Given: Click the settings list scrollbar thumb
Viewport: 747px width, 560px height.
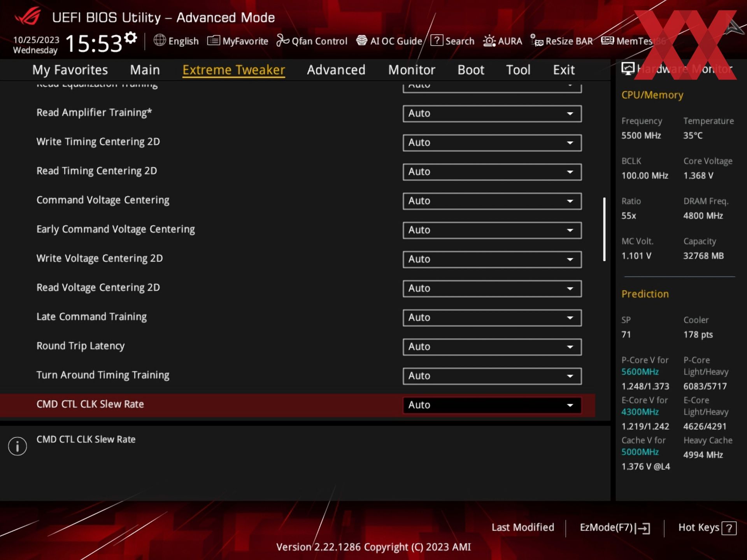Looking at the screenshot, I should (x=604, y=229).
